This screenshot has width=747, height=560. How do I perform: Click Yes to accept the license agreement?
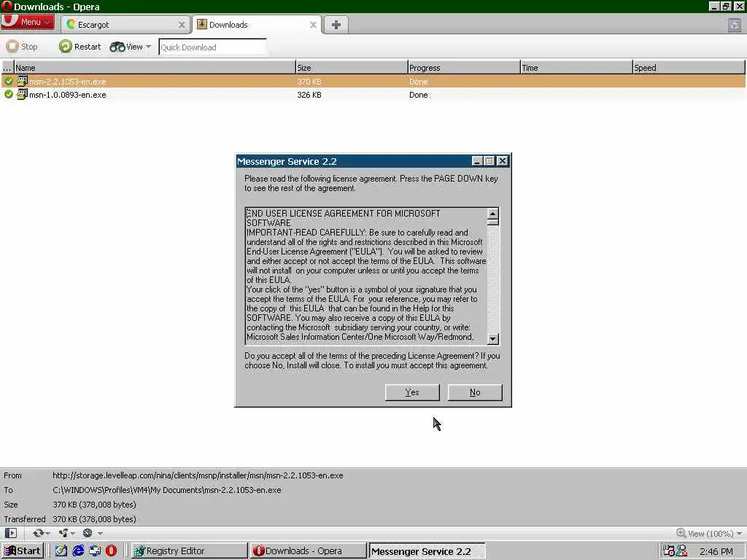coord(412,392)
